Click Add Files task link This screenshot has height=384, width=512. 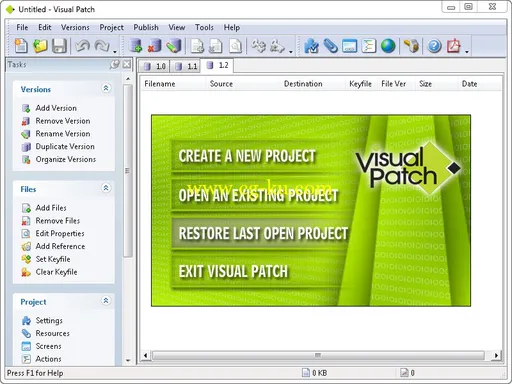point(51,208)
